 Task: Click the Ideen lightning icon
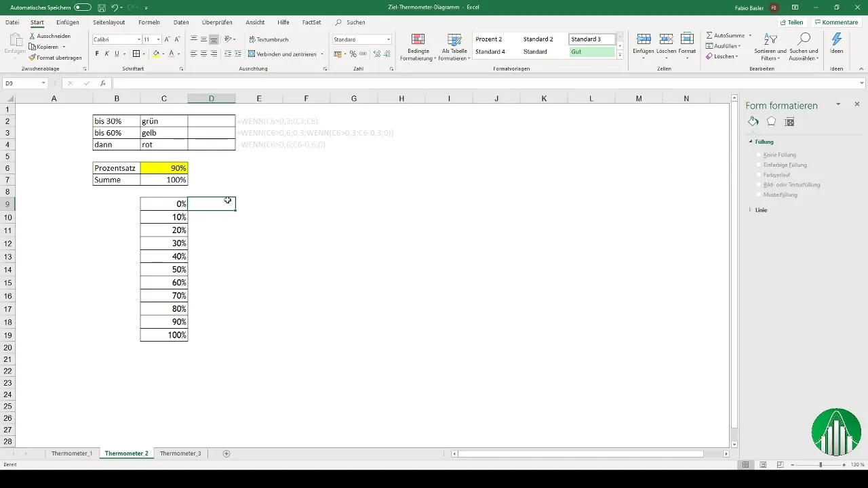836,39
